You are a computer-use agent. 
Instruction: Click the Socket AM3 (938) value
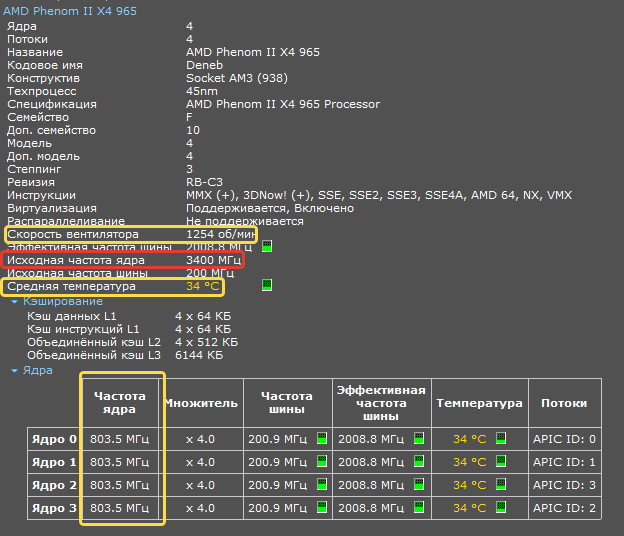[237, 78]
